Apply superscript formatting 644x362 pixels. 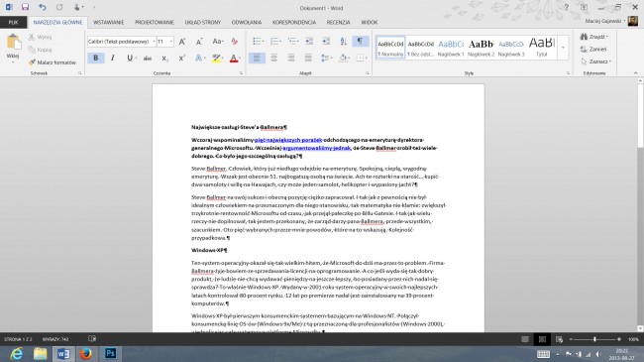181,58
